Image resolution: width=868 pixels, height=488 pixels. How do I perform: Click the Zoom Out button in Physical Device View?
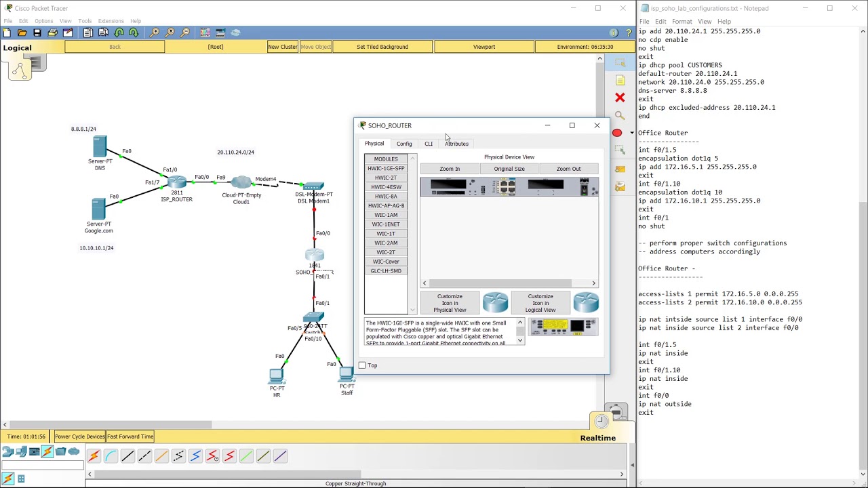(x=568, y=169)
